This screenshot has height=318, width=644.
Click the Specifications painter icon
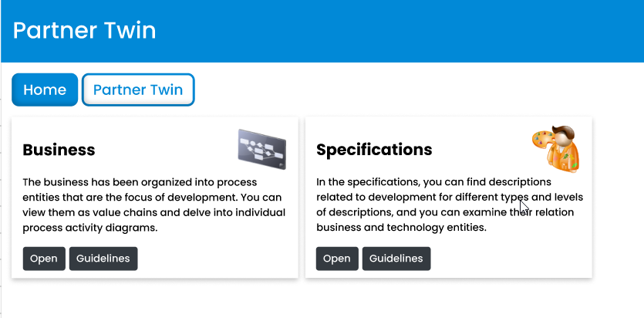click(555, 148)
